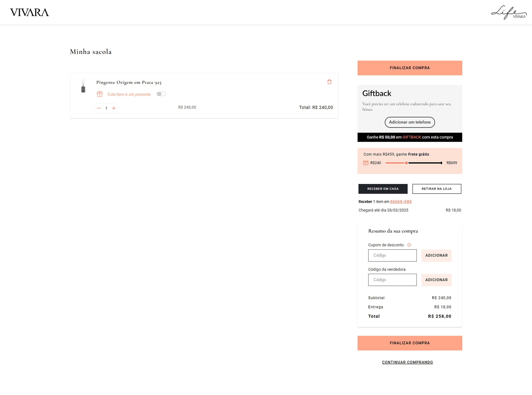The width and height of the screenshot is (532, 395).
Task: Open the 06060-080 postal code link
Action: pos(401,202)
